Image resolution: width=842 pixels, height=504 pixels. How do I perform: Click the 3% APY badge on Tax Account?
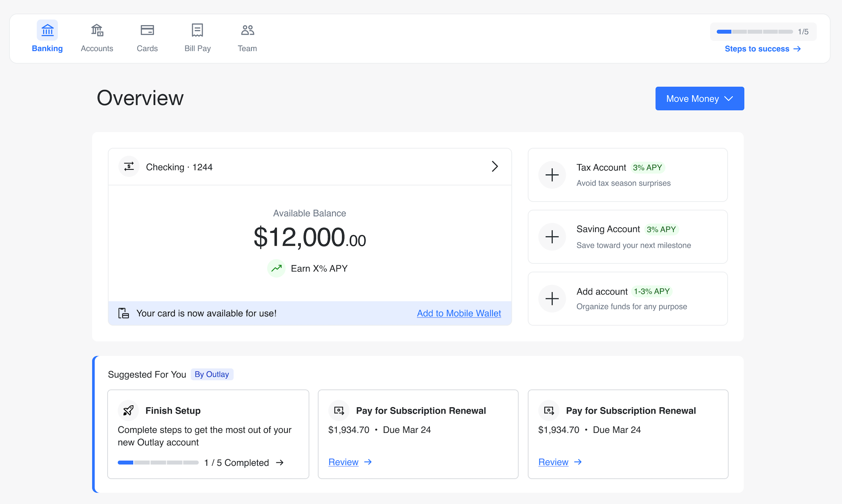coord(647,167)
